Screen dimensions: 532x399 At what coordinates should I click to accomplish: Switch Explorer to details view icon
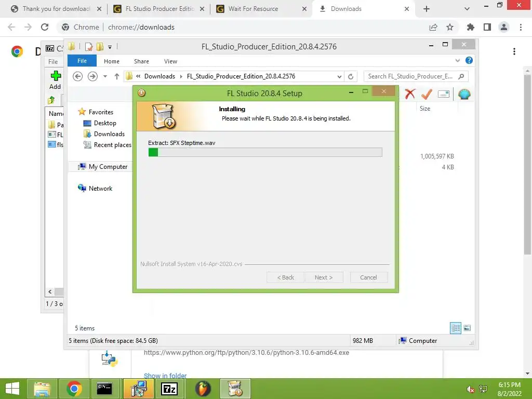click(x=455, y=328)
